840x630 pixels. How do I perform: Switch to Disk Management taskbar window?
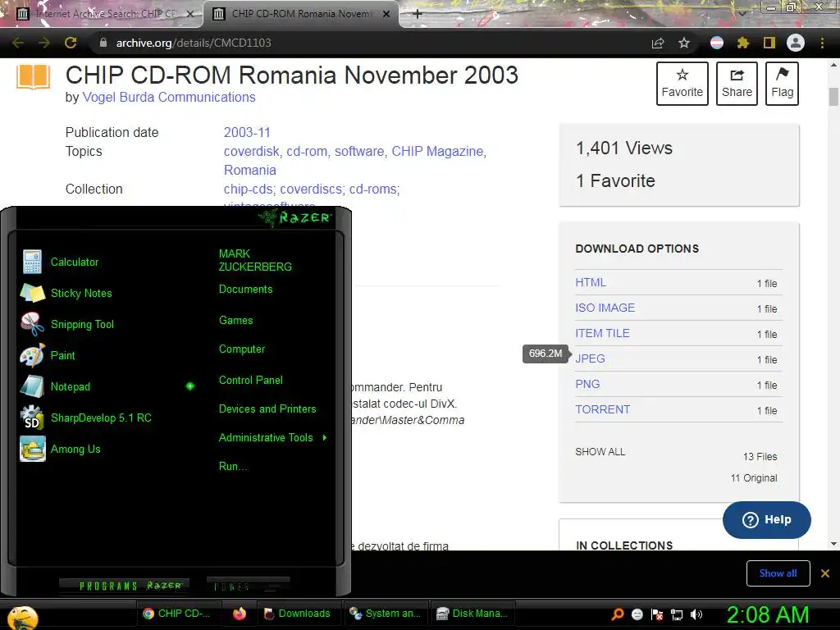pos(472,614)
